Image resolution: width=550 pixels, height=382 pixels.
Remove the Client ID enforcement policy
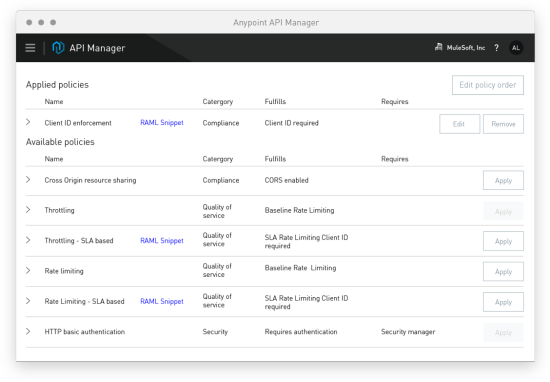tap(503, 124)
